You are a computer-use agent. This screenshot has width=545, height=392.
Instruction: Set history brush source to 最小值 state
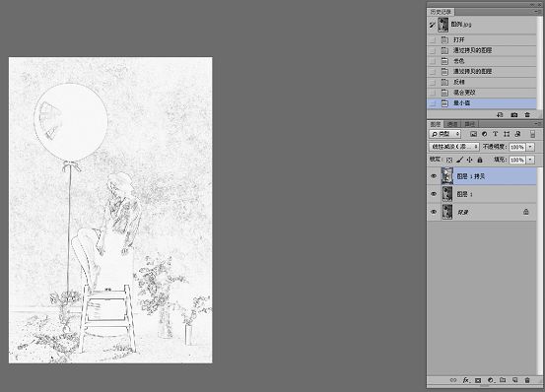pyautogui.click(x=432, y=103)
